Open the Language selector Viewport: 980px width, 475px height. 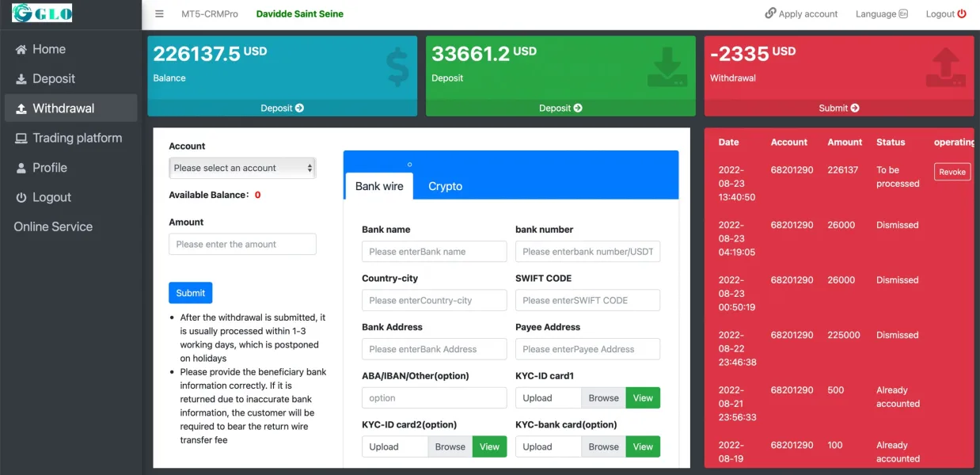tap(881, 14)
